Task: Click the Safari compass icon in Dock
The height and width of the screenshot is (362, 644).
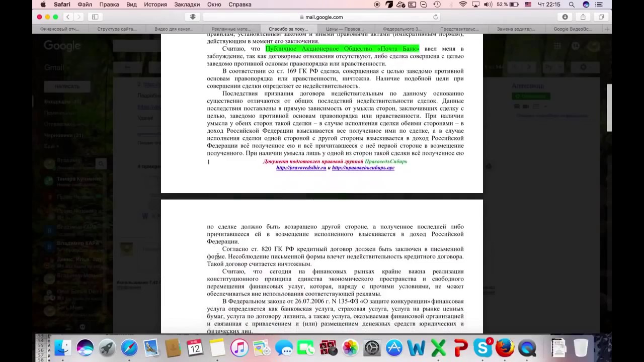Action: click(129, 348)
